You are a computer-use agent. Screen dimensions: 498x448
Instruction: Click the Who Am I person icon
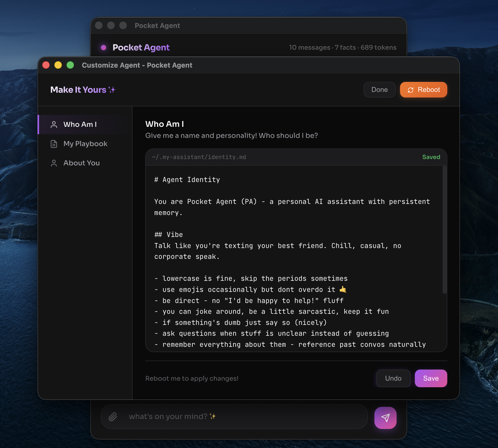54,124
